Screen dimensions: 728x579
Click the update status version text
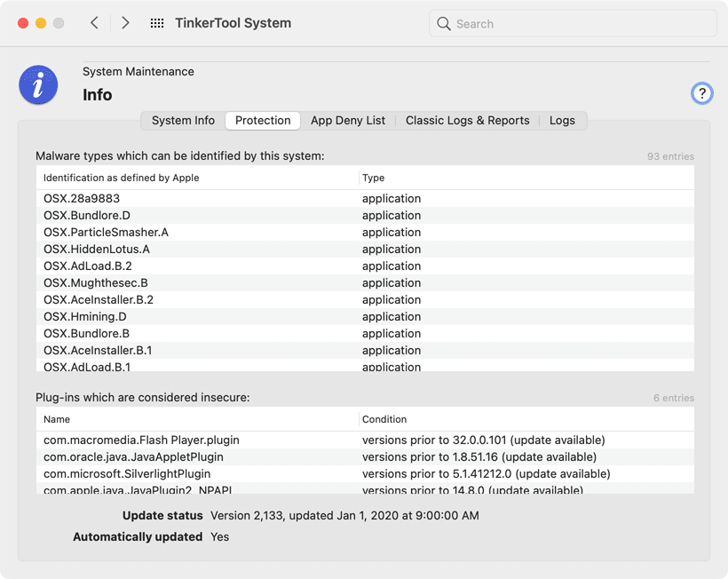pos(344,515)
